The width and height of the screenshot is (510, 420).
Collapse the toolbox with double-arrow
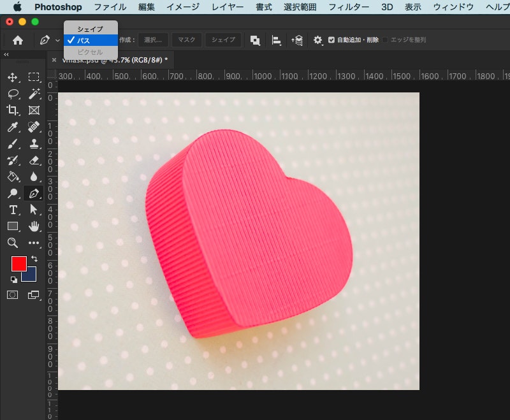(x=6, y=55)
